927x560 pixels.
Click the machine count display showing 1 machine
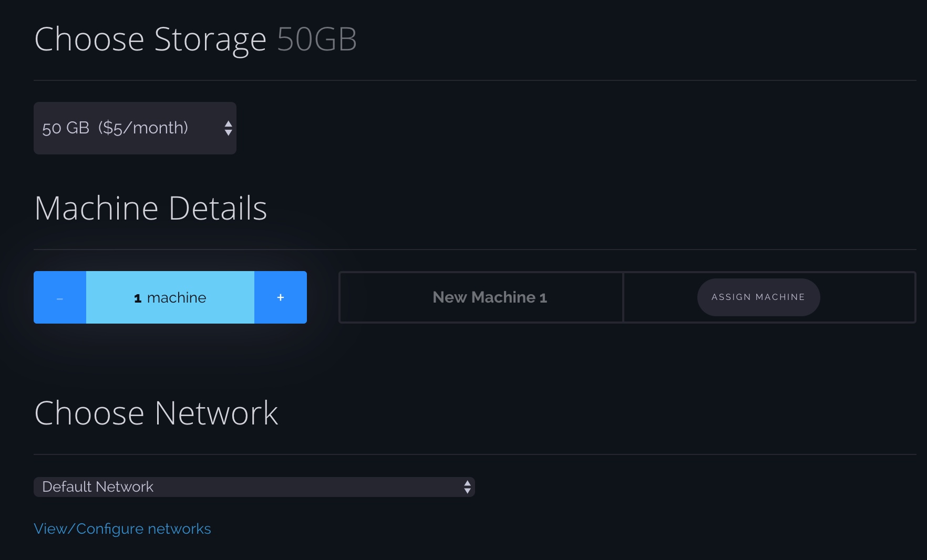pos(170,297)
